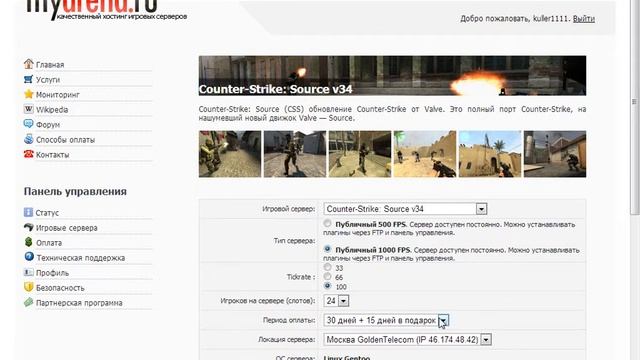Go to the Мониторинг page

point(58,95)
